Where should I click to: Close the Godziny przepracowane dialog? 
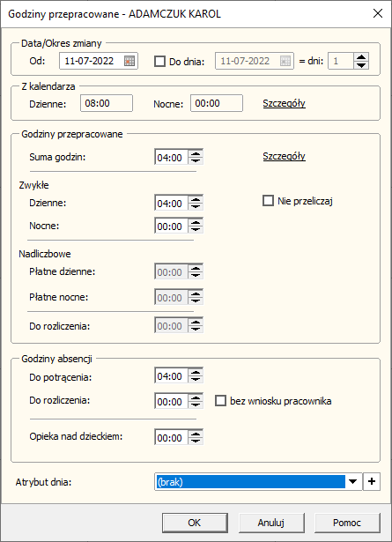378,14
